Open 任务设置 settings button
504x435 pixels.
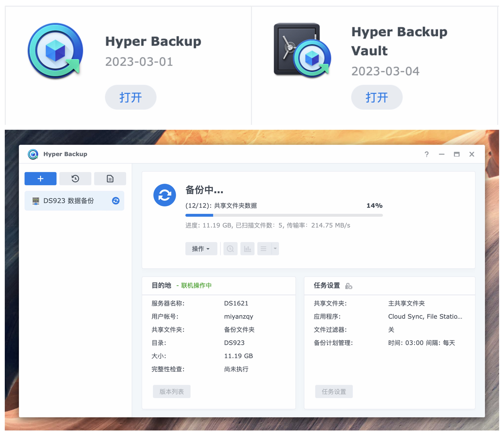pyautogui.click(x=334, y=391)
